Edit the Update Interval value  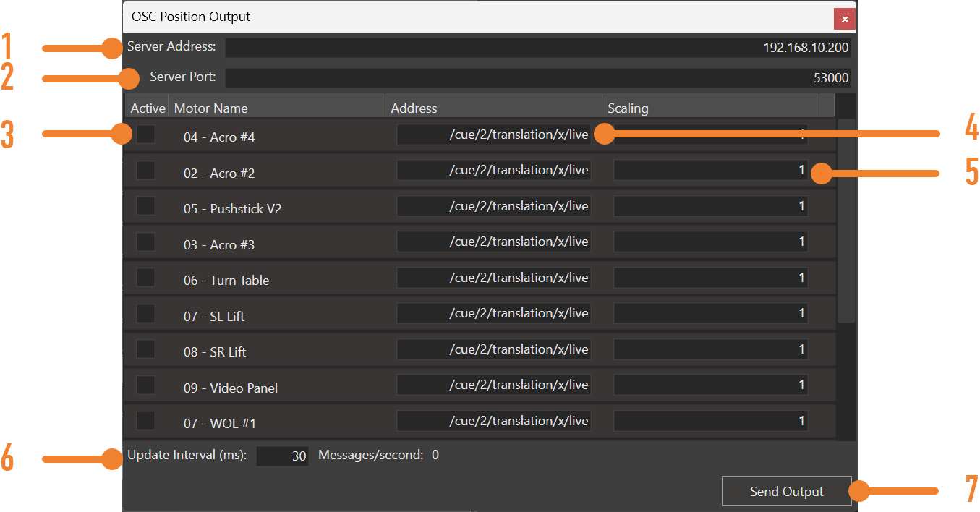(282, 455)
